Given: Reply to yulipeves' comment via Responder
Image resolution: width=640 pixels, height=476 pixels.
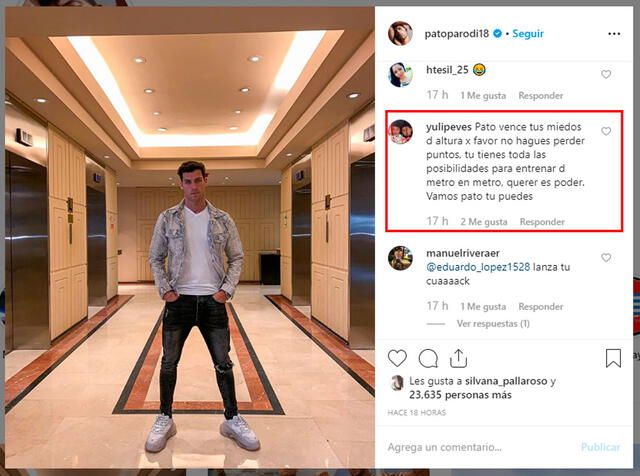Looking at the screenshot, I should coord(542,222).
